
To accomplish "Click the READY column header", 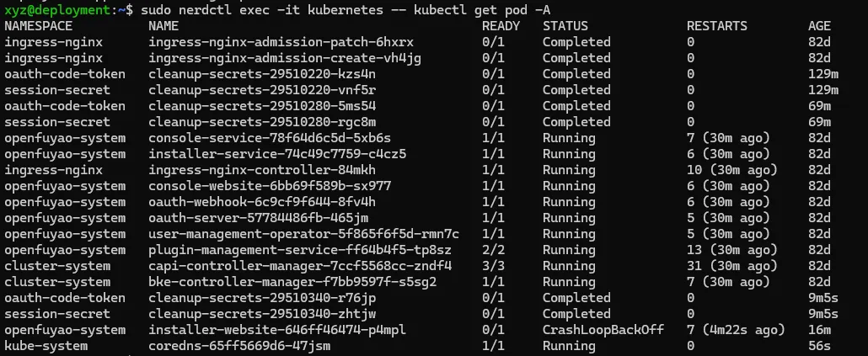I will [x=501, y=26].
